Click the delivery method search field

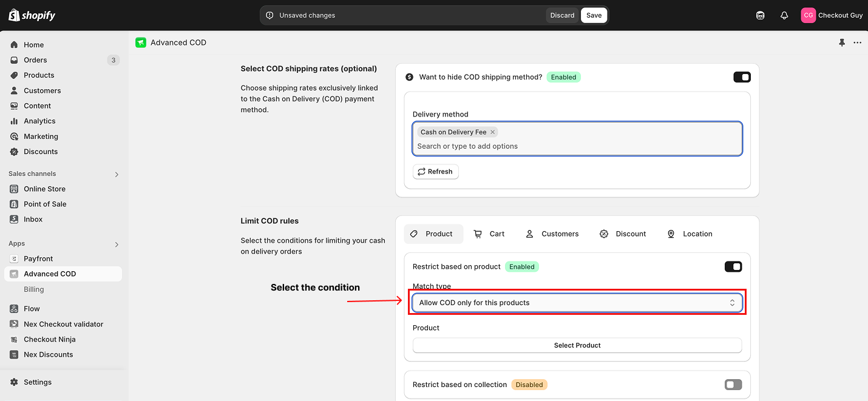(x=577, y=146)
